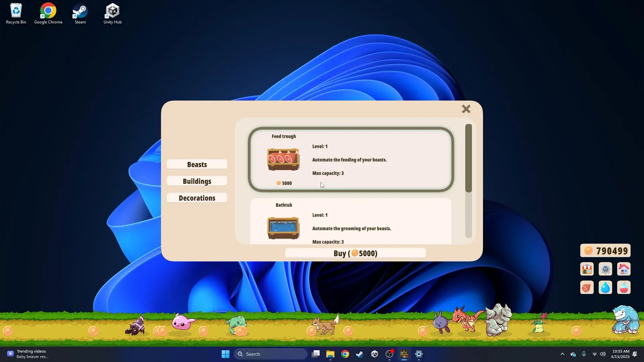Switch to the Decorations category
The height and width of the screenshot is (362, 644).
197,198
